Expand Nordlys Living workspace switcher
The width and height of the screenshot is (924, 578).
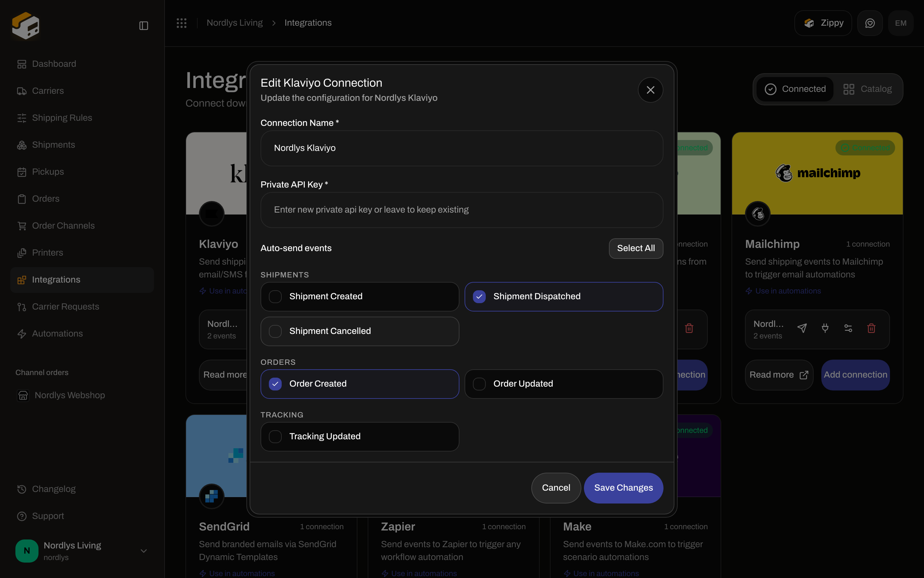[x=82, y=551]
